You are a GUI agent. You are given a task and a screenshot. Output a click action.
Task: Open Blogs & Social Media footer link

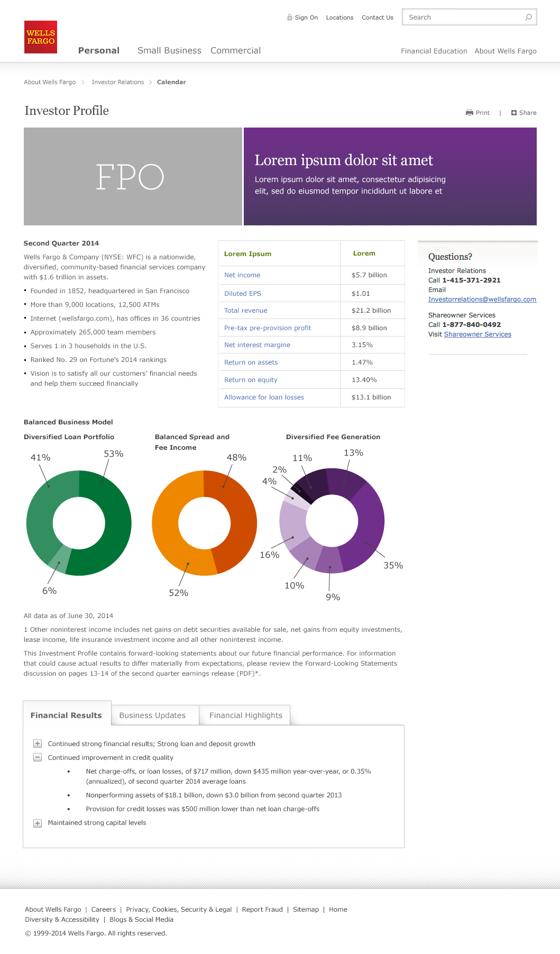[141, 920]
